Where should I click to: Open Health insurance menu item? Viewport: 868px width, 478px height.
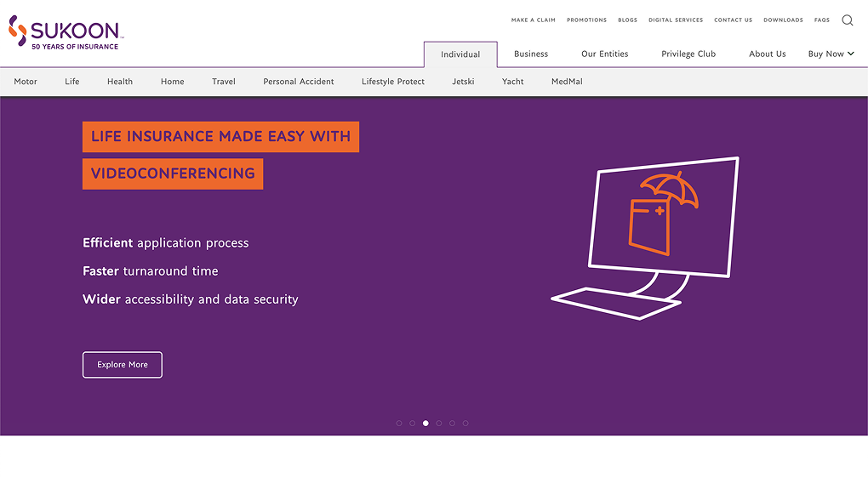click(120, 82)
